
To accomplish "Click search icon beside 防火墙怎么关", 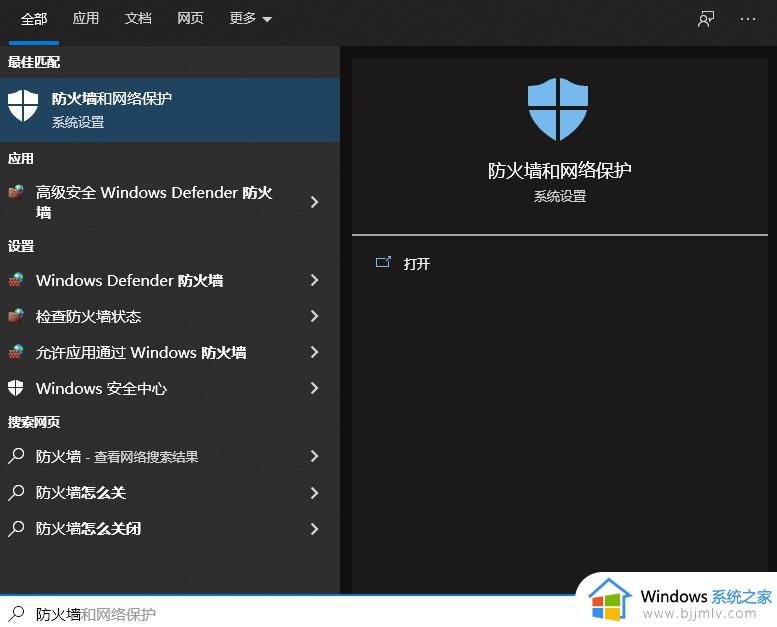I will [16, 492].
